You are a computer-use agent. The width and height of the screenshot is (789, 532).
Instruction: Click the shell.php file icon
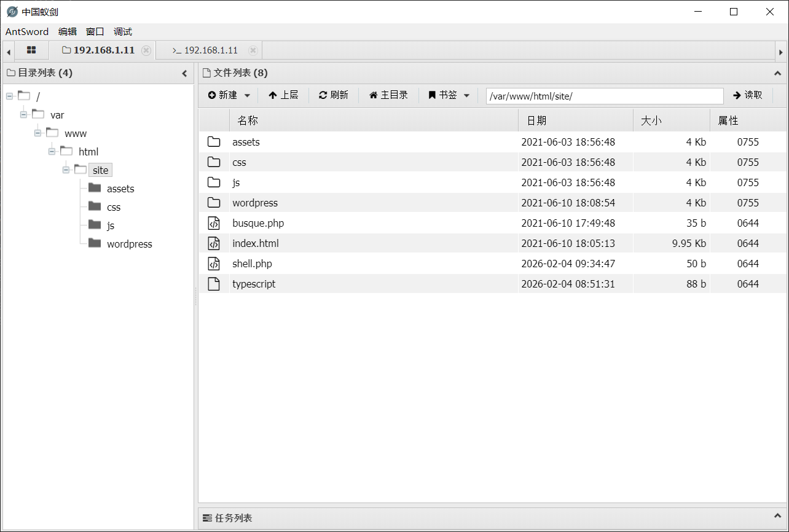click(x=214, y=264)
